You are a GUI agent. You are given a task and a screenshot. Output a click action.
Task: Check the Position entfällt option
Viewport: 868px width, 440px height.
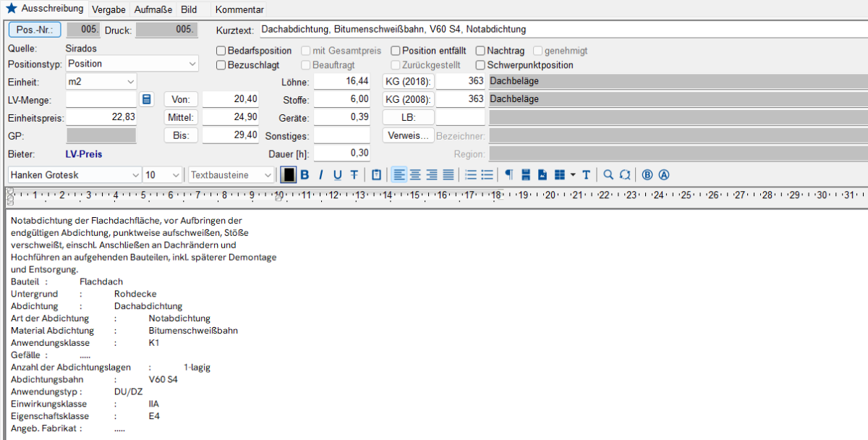pos(396,51)
